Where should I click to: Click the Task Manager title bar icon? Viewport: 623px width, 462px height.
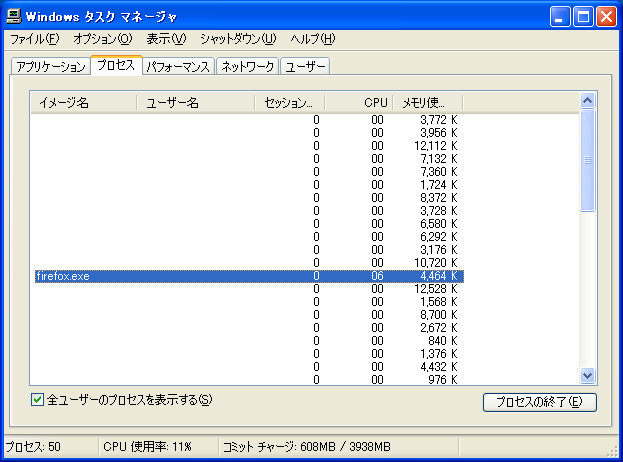(x=14, y=16)
